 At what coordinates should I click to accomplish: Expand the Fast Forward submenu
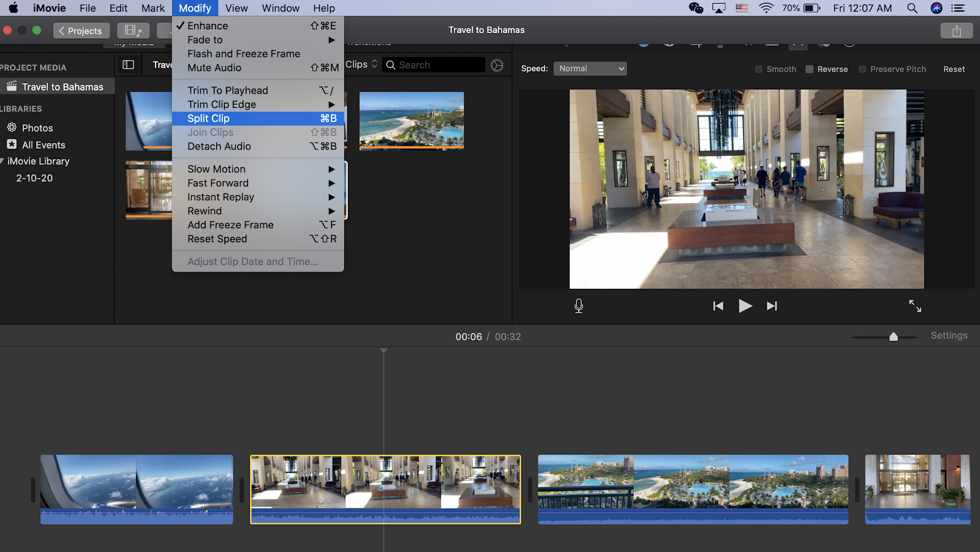(258, 183)
